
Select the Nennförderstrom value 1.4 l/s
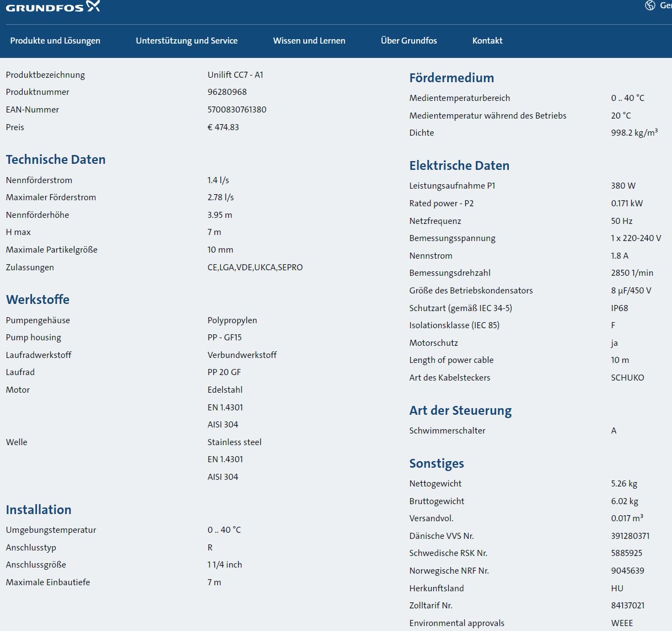(218, 180)
